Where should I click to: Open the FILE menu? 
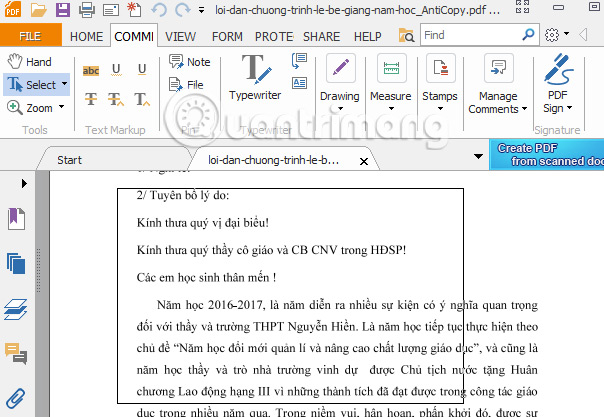(x=30, y=36)
